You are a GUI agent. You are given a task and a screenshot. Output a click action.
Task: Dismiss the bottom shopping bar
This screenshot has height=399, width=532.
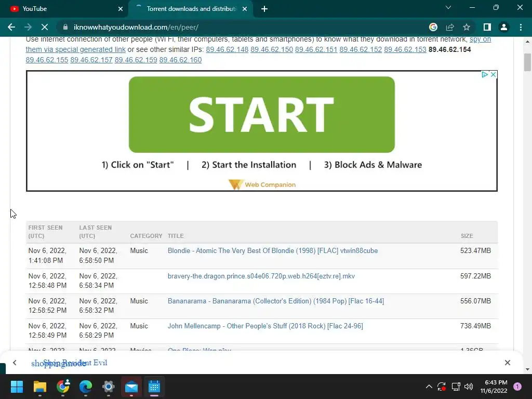pyautogui.click(x=507, y=363)
